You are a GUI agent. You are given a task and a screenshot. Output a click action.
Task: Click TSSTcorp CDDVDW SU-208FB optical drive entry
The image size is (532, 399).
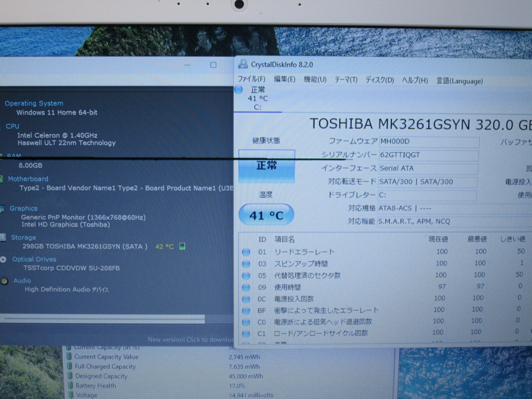click(71, 268)
